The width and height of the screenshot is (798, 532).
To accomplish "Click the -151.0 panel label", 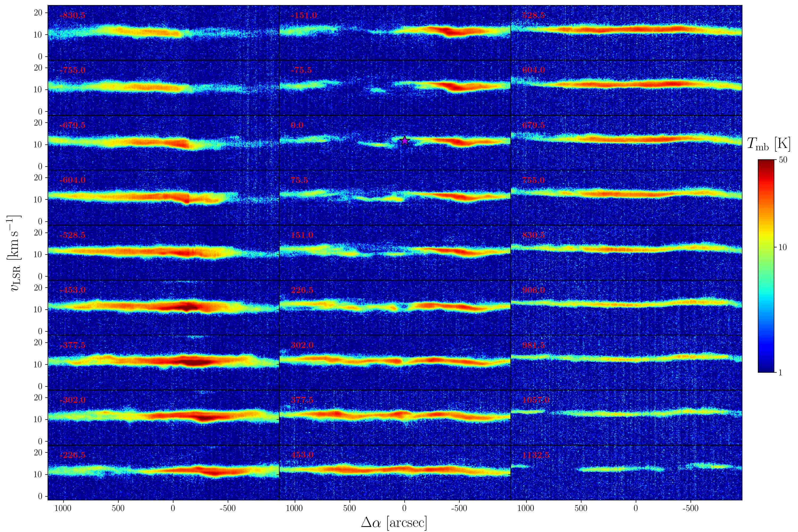I will [304, 15].
